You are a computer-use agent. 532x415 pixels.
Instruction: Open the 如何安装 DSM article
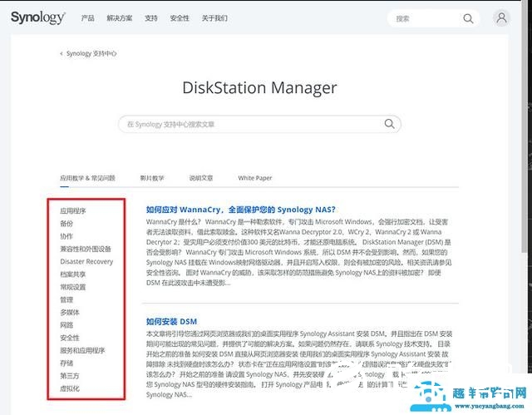point(171,321)
